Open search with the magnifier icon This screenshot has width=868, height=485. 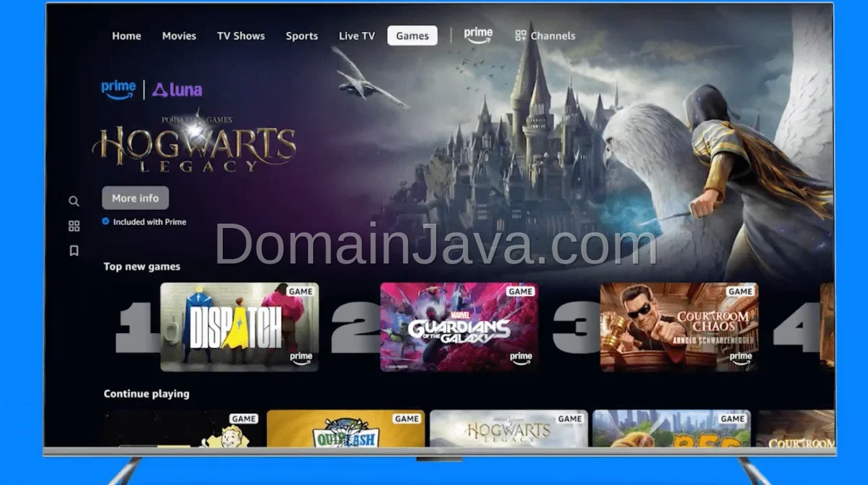(74, 201)
